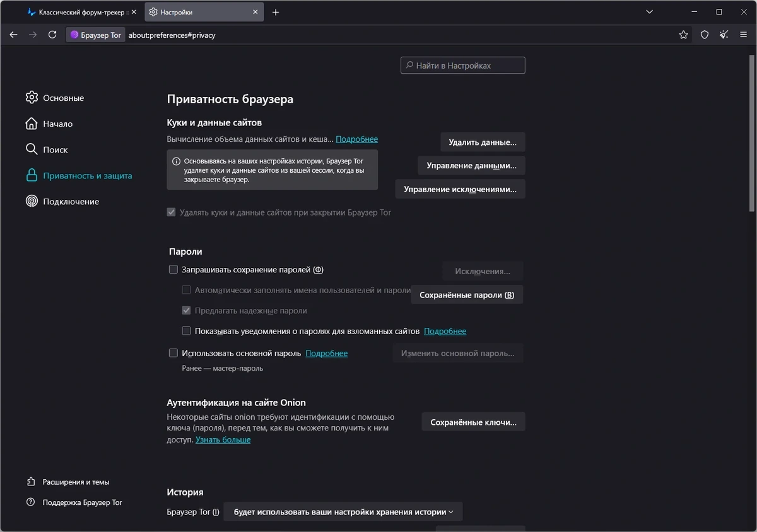
Task: Switch to Классический форум-трекер tab
Action: pos(81,12)
